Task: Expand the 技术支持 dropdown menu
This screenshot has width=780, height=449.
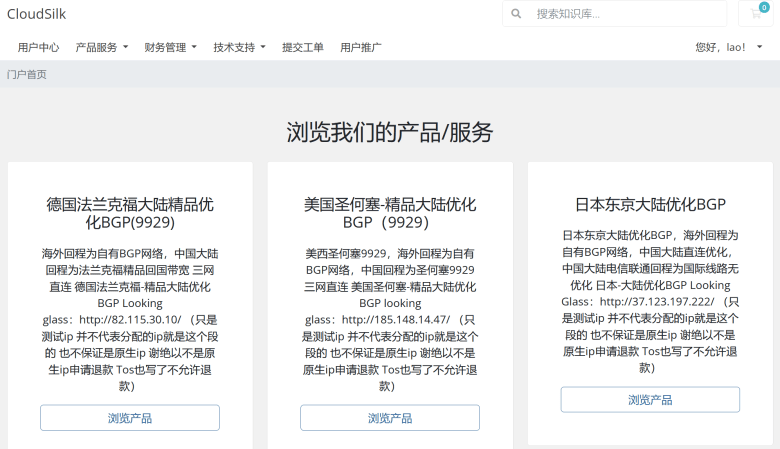Action: point(239,47)
